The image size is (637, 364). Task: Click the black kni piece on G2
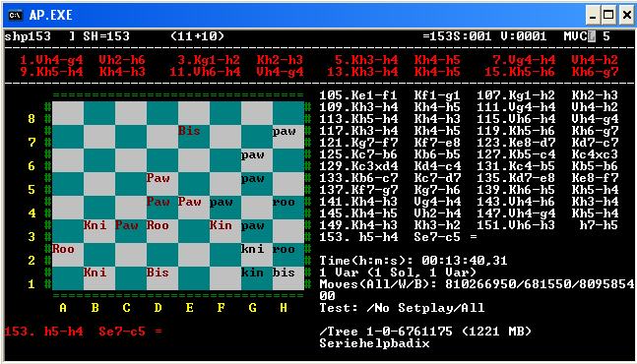(x=252, y=248)
